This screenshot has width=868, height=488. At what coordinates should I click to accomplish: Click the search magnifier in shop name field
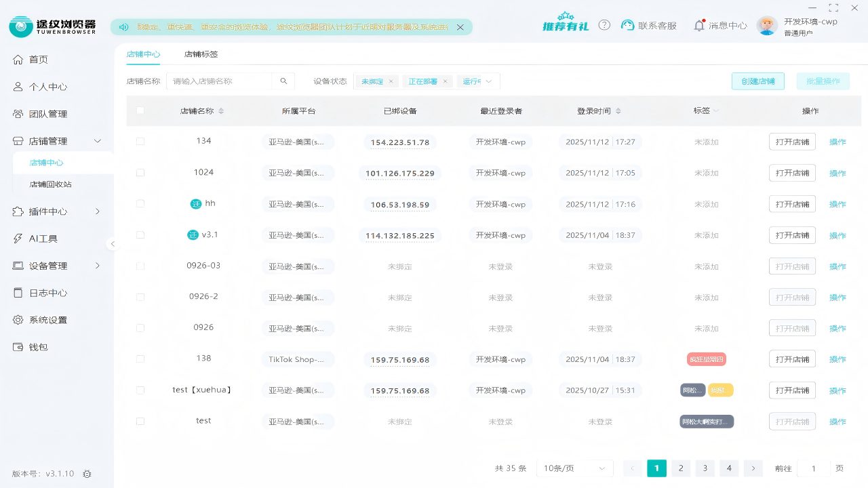coord(283,81)
